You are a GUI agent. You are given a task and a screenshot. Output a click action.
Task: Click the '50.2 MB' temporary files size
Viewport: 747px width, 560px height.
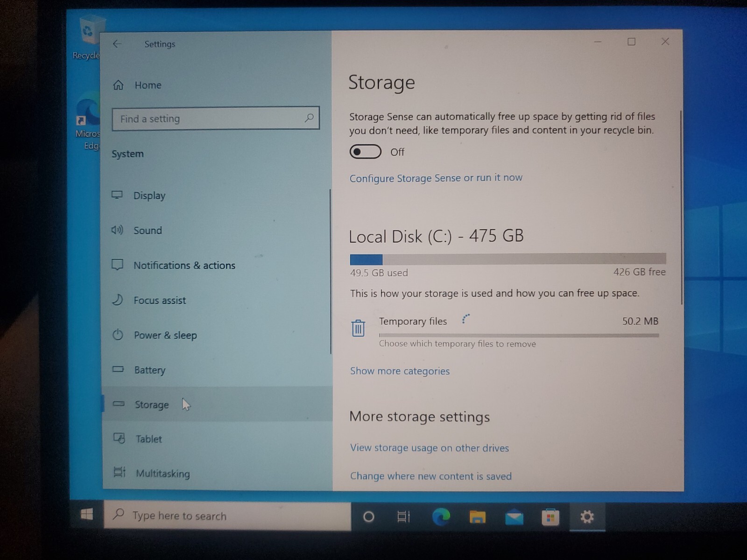click(640, 321)
